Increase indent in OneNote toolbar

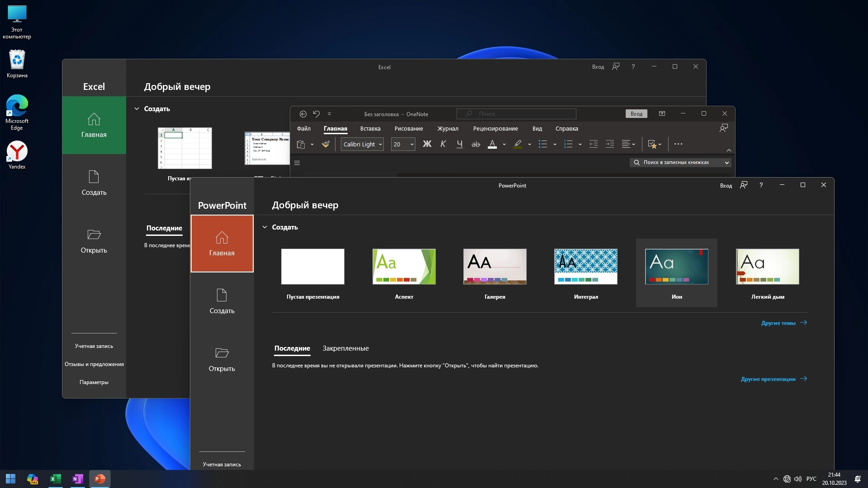[x=609, y=144]
